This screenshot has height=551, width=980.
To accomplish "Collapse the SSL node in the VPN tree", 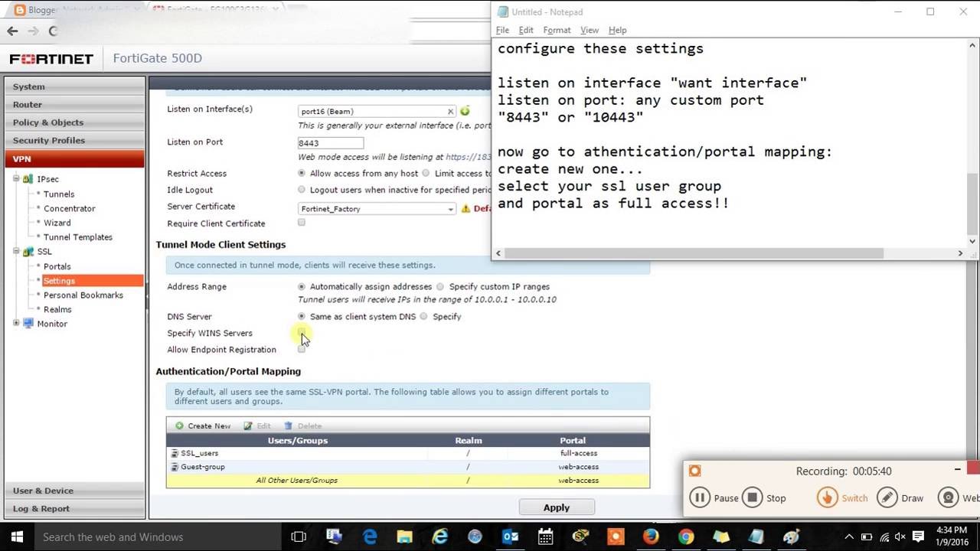I will pyautogui.click(x=17, y=251).
